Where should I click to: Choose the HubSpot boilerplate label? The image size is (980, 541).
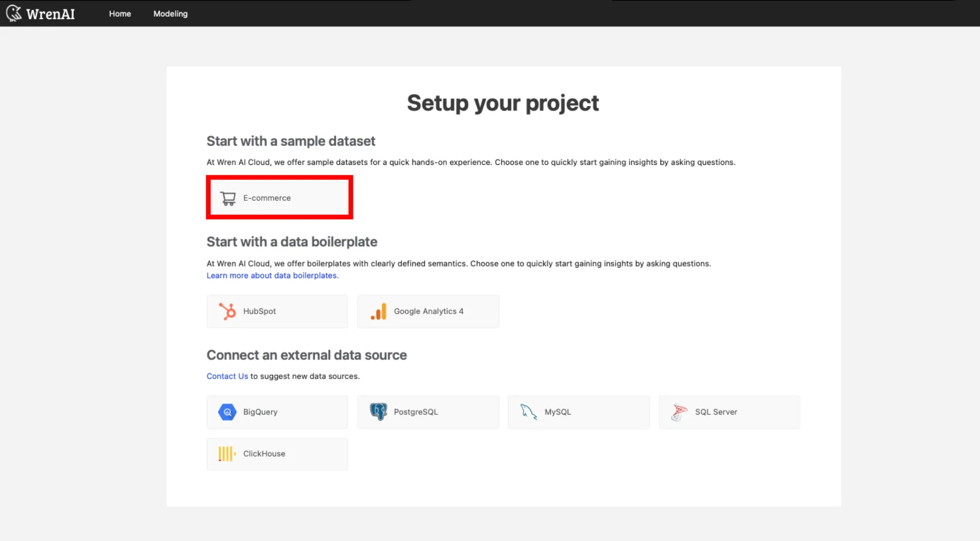click(x=259, y=311)
